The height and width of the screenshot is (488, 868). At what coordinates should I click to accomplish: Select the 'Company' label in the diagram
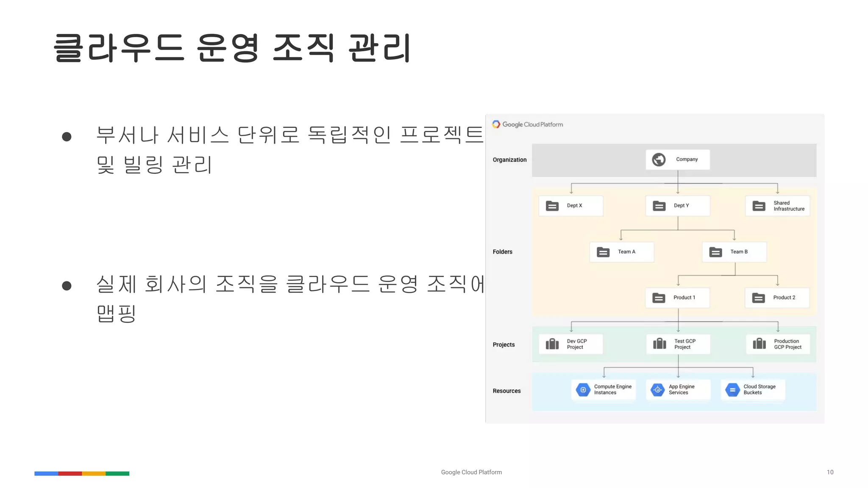coord(687,159)
